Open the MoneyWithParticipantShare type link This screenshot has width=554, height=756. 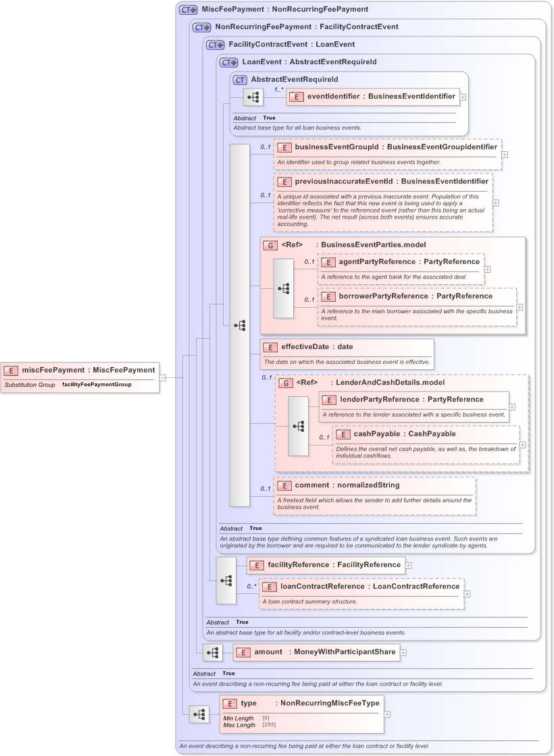[345, 652]
